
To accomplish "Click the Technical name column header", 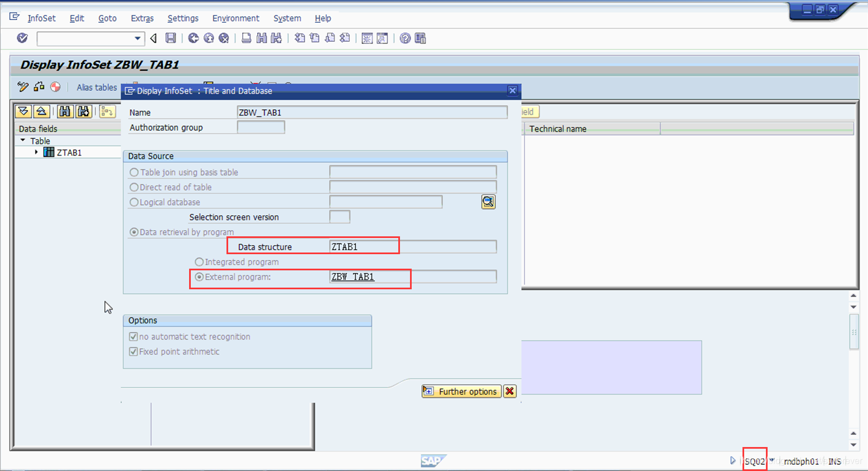I will point(592,129).
